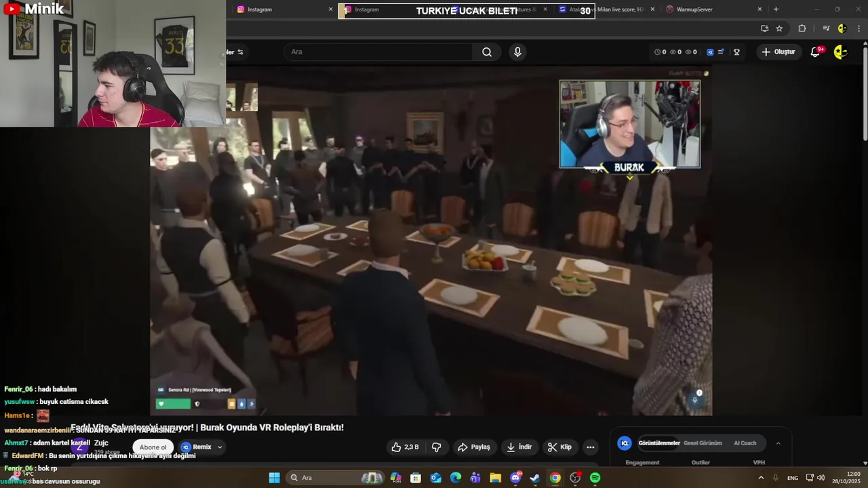The image size is (868, 488).
Task: Click the YouTube search magnifier button
Action: [x=487, y=52]
